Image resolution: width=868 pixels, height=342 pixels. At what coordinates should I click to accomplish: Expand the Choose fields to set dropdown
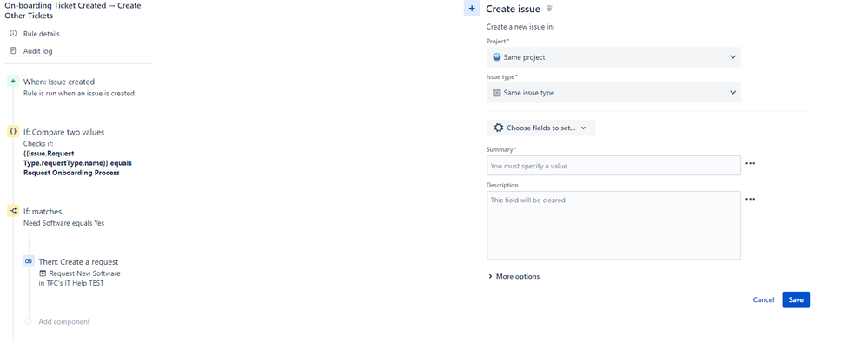click(540, 128)
